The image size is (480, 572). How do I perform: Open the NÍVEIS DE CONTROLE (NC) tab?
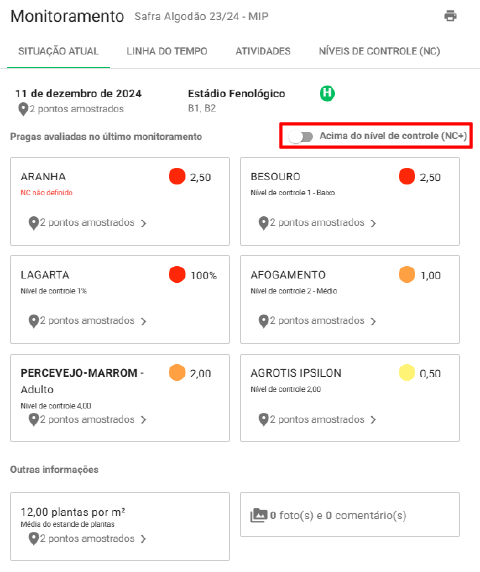379,51
